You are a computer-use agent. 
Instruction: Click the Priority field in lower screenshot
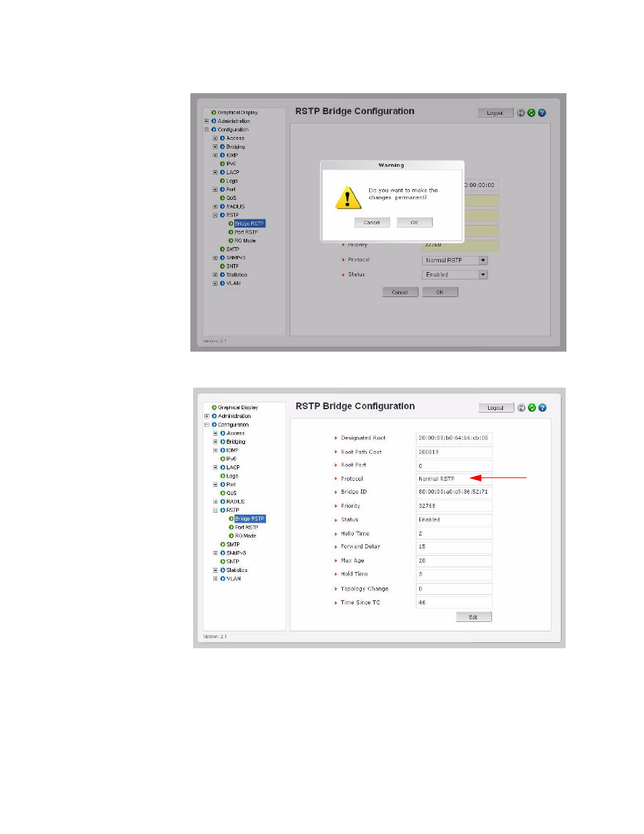click(x=454, y=506)
